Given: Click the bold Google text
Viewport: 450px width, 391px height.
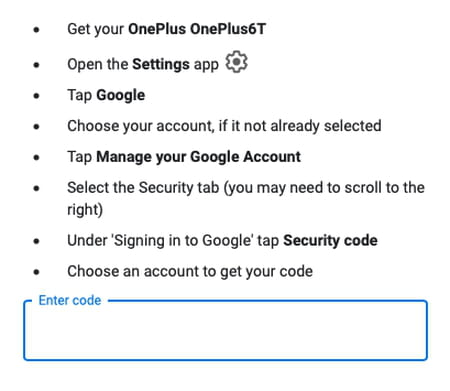Looking at the screenshot, I should click(121, 96).
